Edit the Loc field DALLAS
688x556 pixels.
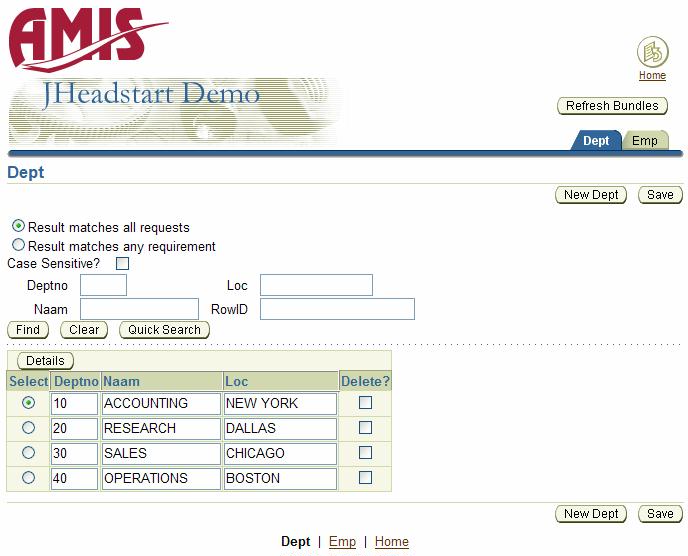(x=280, y=429)
